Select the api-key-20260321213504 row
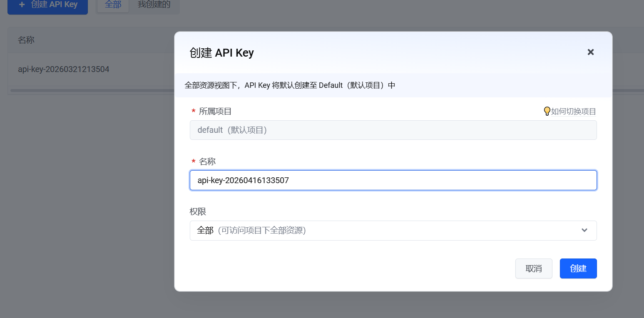 point(91,69)
